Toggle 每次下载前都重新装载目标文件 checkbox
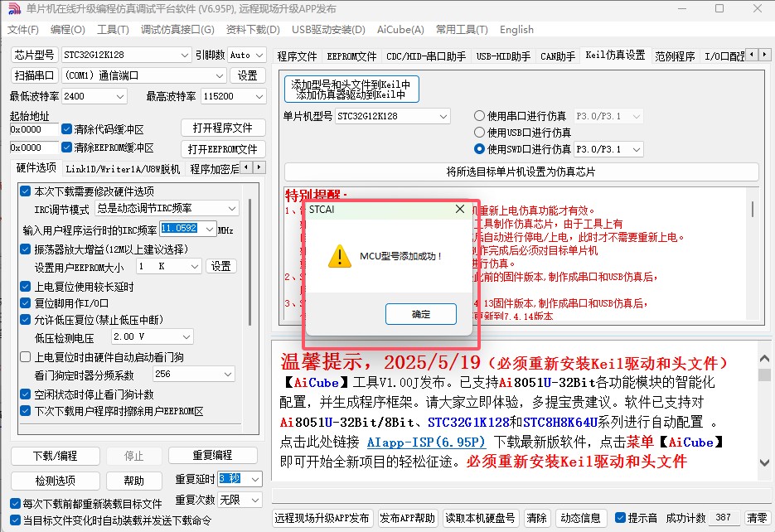The width and height of the screenshot is (775, 532). point(15,503)
